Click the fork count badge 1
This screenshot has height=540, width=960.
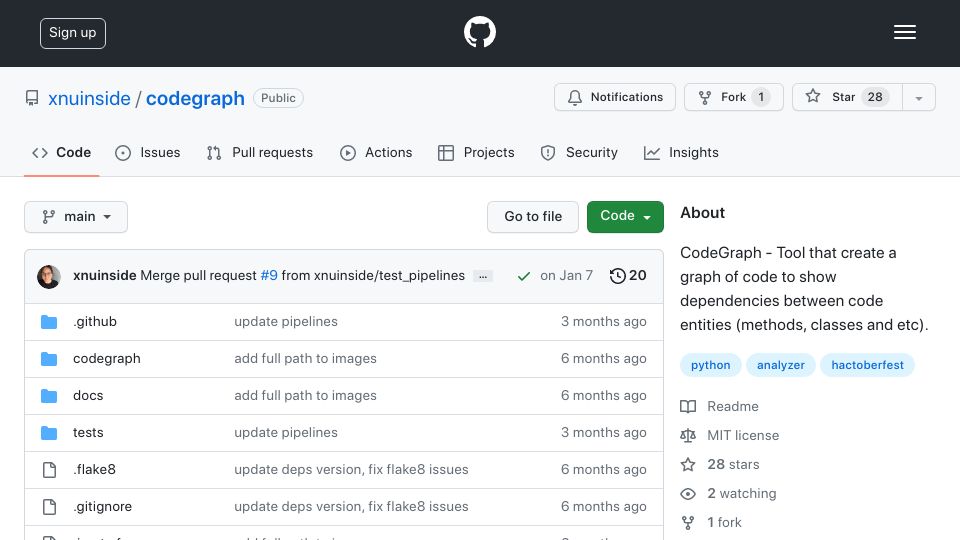click(761, 97)
